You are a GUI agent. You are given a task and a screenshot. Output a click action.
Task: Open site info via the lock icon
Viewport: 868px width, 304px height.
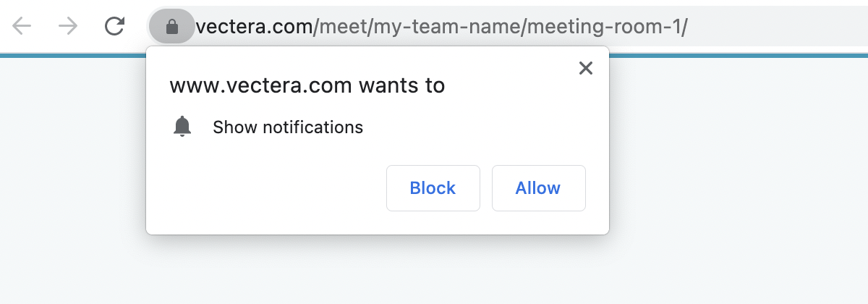[x=171, y=27]
